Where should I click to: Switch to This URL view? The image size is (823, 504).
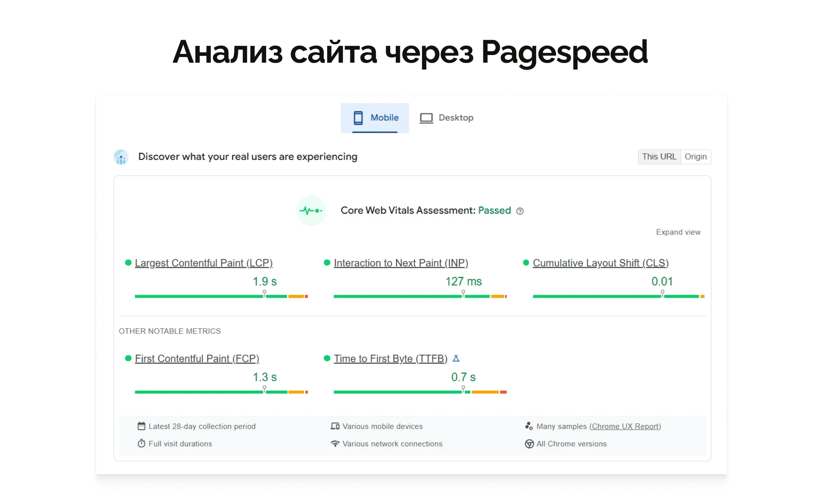[659, 157]
